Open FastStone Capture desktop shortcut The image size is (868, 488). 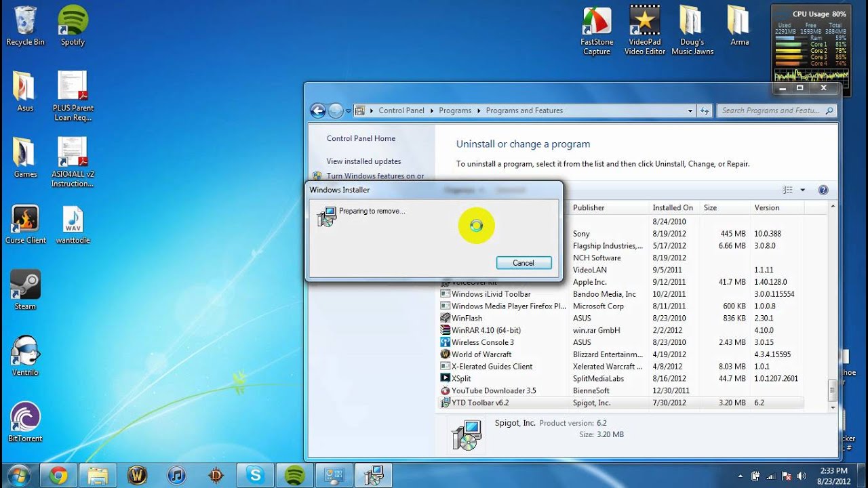coord(597,31)
